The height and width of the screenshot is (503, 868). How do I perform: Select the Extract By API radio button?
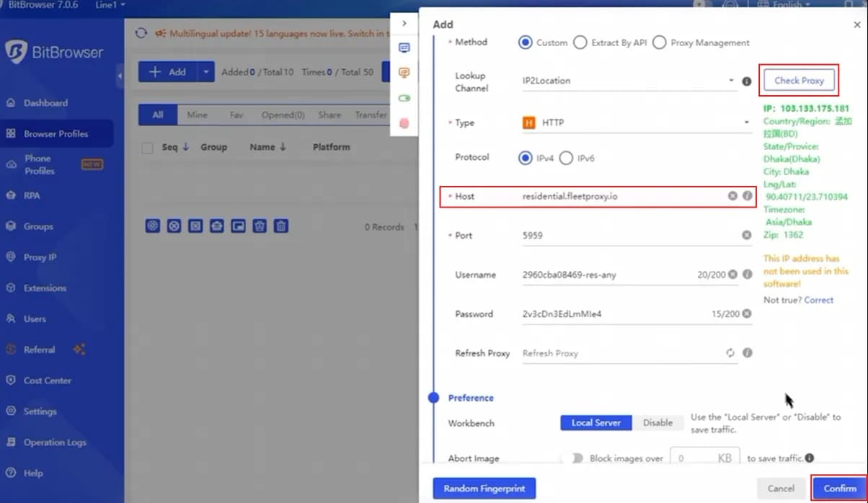pos(580,43)
